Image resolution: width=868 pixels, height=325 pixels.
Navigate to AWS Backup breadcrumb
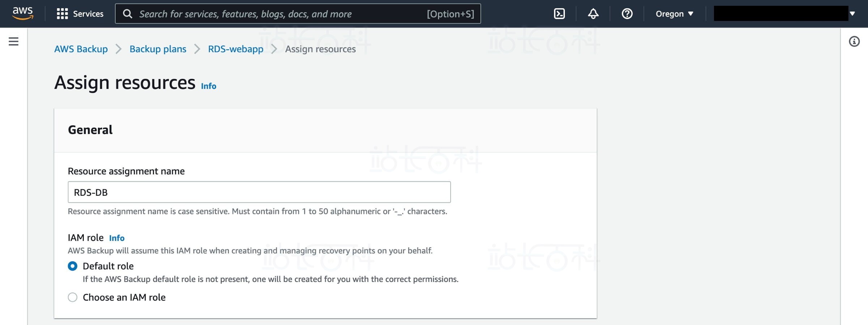tap(81, 49)
